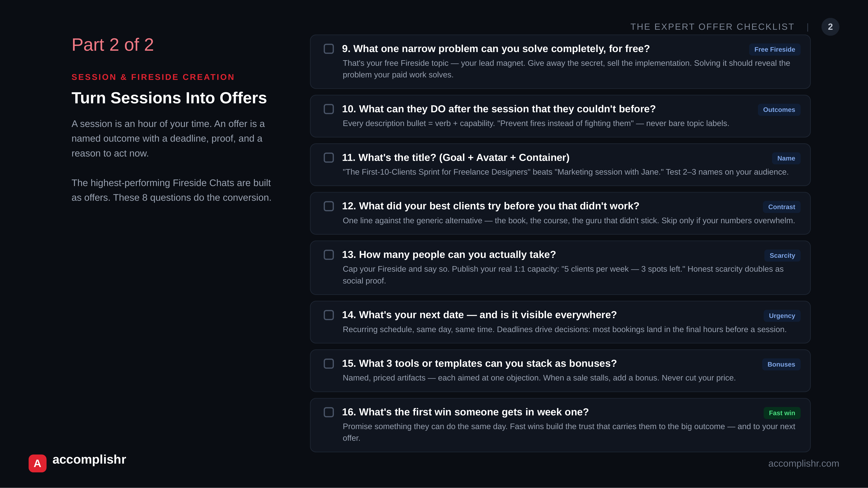
Task: Check off question 11 about the title
Action: click(x=329, y=158)
